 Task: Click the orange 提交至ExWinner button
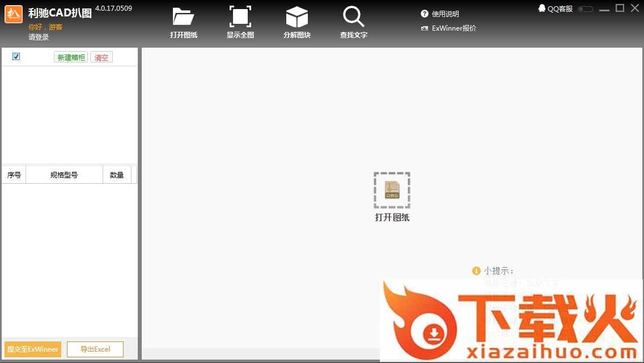pyautogui.click(x=33, y=349)
